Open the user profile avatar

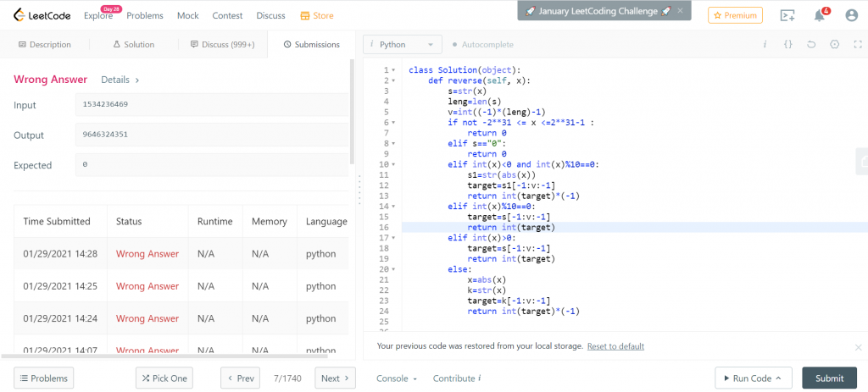[x=852, y=15]
